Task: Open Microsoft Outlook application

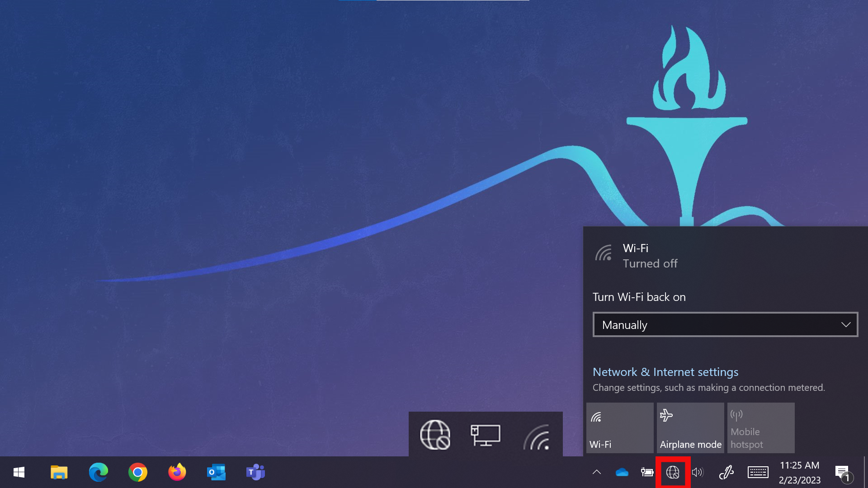Action: coord(216,473)
